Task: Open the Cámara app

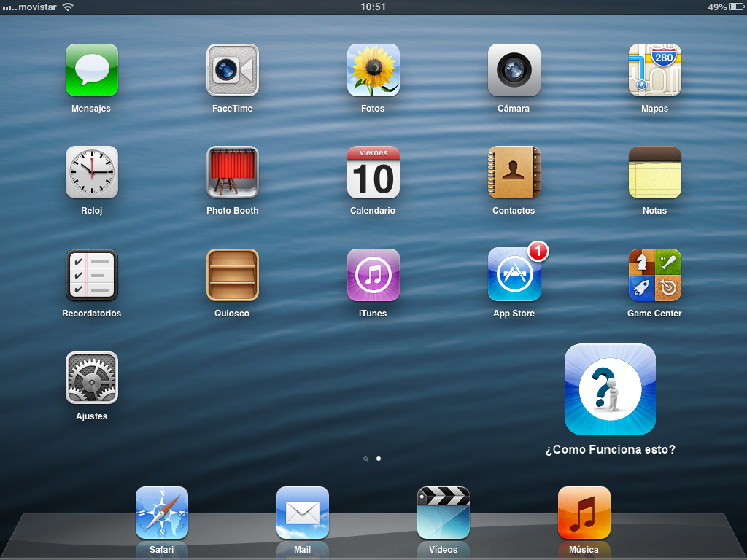Action: pos(514,71)
